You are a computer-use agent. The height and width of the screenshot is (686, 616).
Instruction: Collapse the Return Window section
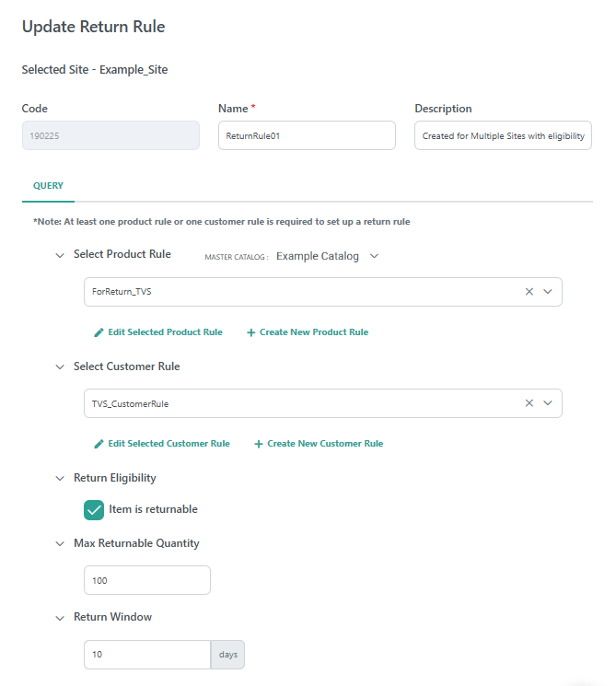click(60, 617)
